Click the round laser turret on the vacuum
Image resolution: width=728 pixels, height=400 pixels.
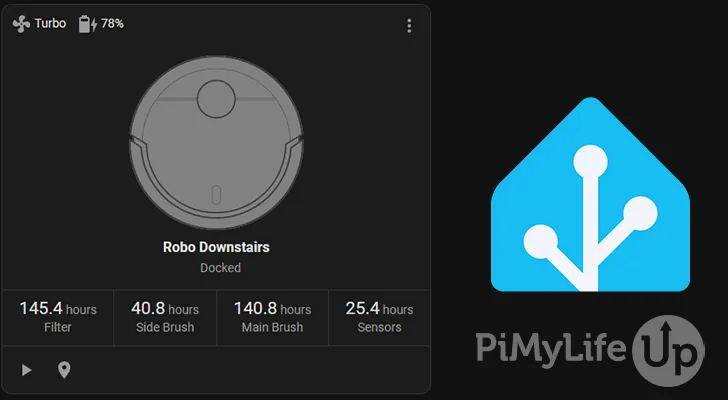click(x=216, y=100)
